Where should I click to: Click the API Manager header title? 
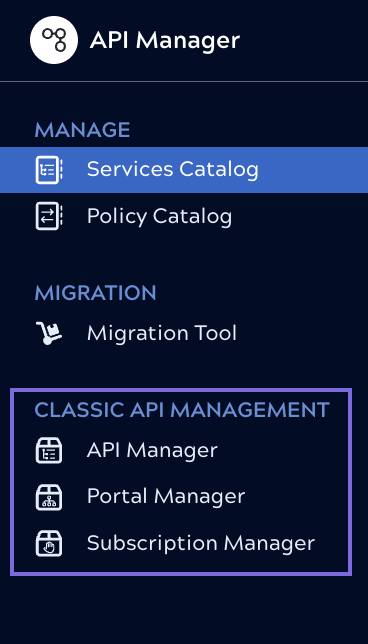click(x=165, y=40)
